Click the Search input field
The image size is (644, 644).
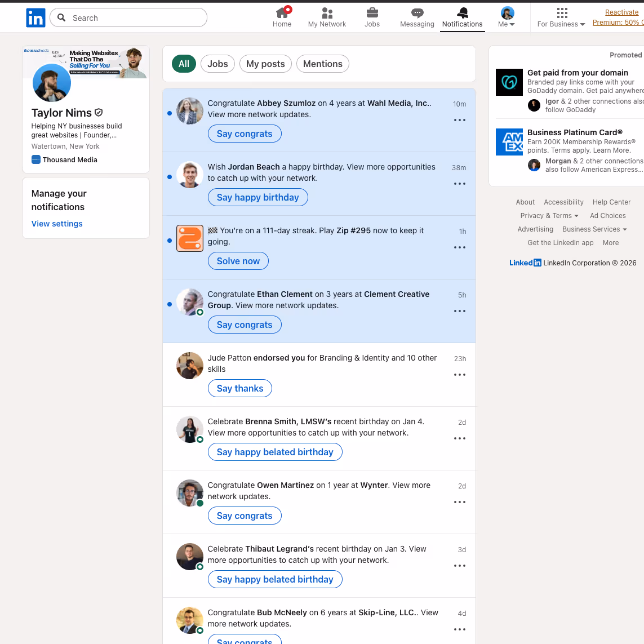point(128,17)
